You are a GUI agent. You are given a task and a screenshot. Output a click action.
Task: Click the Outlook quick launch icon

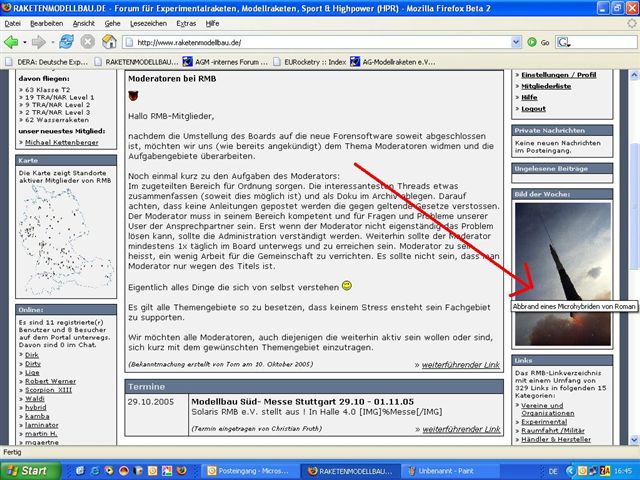click(152, 471)
